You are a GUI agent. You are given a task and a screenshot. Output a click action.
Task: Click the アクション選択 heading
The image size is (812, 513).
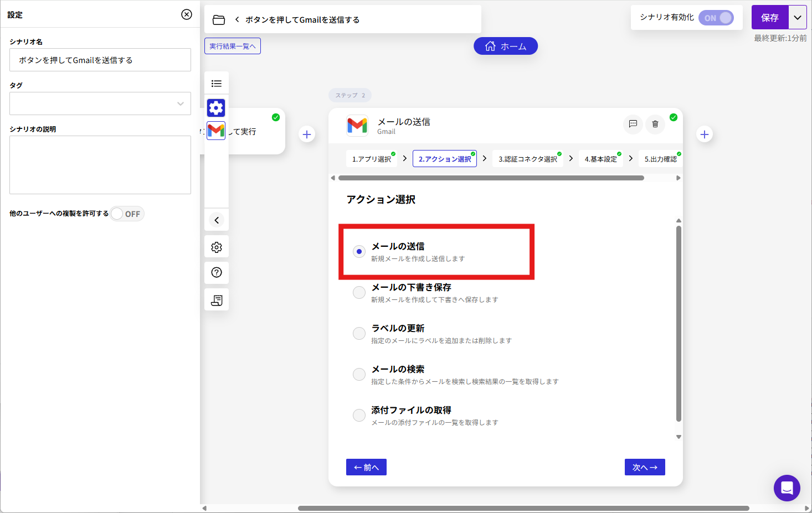[x=381, y=199]
